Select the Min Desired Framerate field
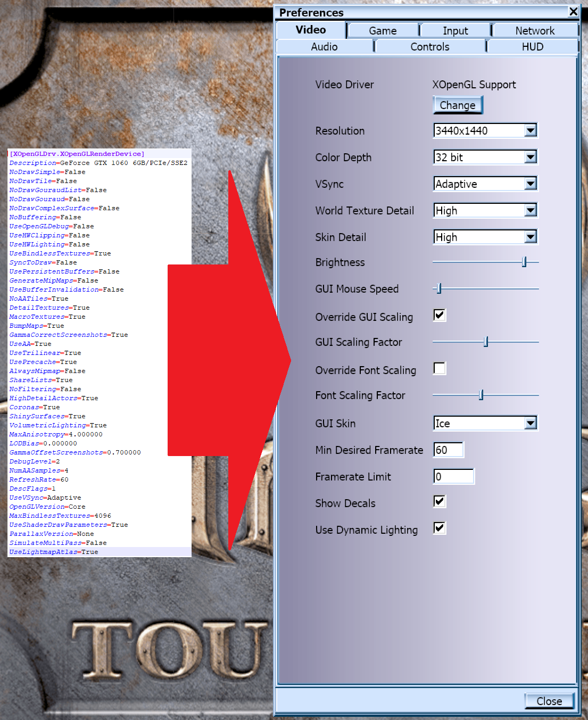 click(x=448, y=450)
